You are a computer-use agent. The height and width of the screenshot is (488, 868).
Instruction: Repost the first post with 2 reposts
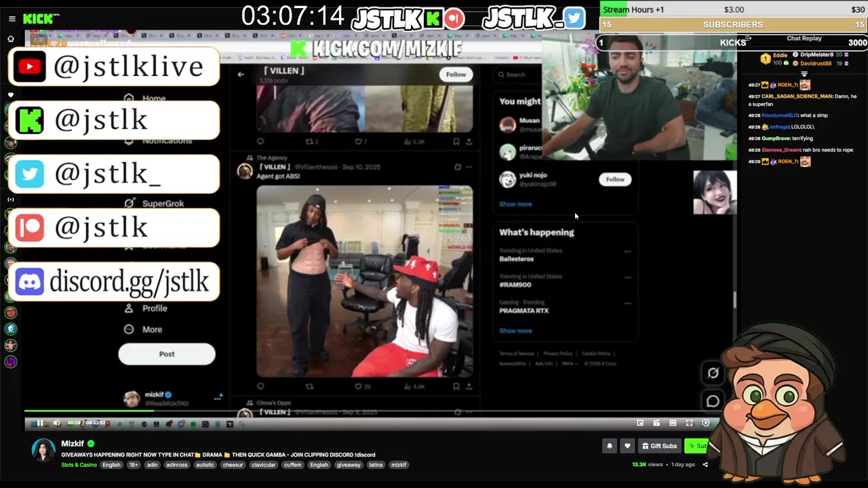pyautogui.click(x=312, y=142)
